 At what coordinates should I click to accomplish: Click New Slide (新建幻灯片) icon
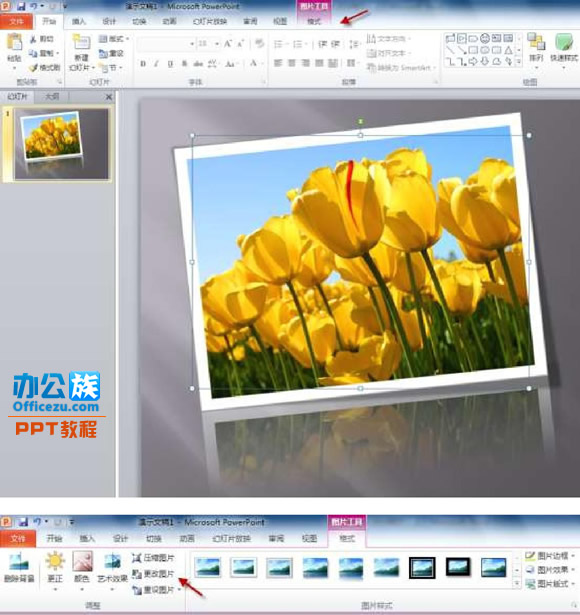[81, 43]
